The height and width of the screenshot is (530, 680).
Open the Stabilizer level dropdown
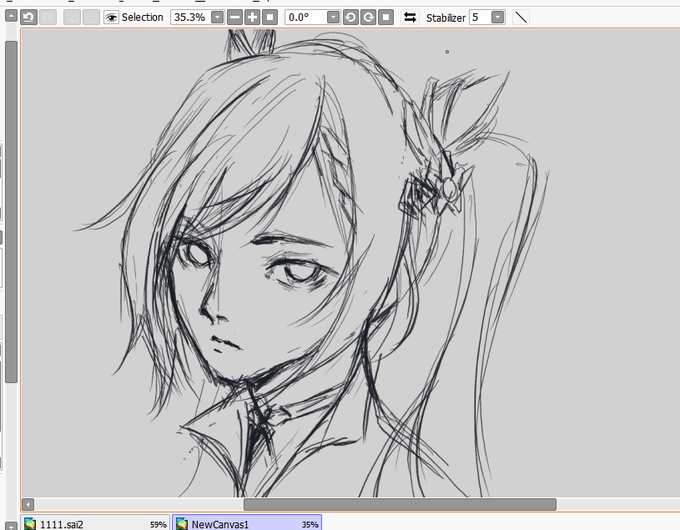[x=498, y=17]
